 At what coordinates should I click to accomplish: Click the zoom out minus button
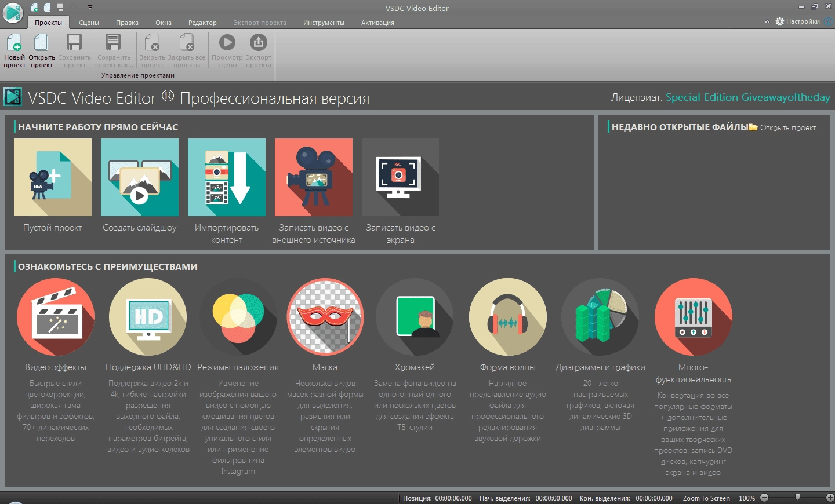tap(764, 498)
